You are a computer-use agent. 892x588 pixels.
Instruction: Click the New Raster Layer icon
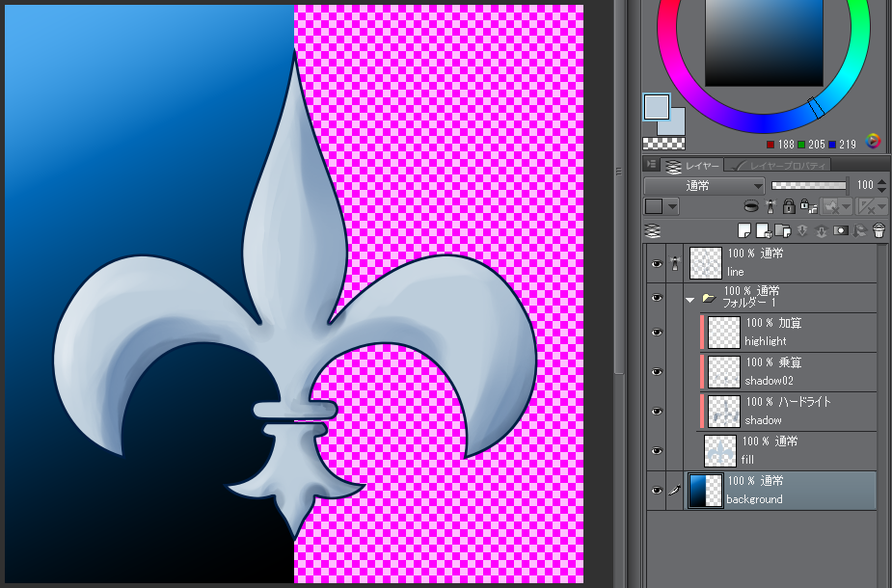tap(744, 230)
